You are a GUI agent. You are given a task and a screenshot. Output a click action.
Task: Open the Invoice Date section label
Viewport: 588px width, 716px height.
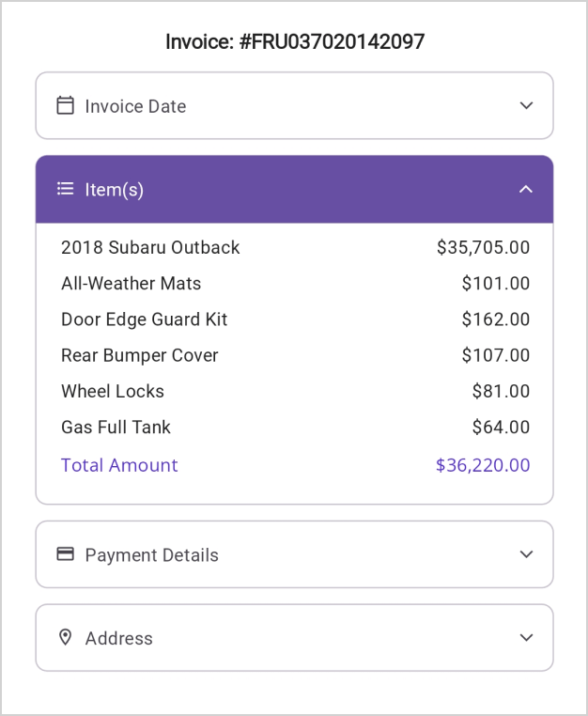click(x=135, y=106)
